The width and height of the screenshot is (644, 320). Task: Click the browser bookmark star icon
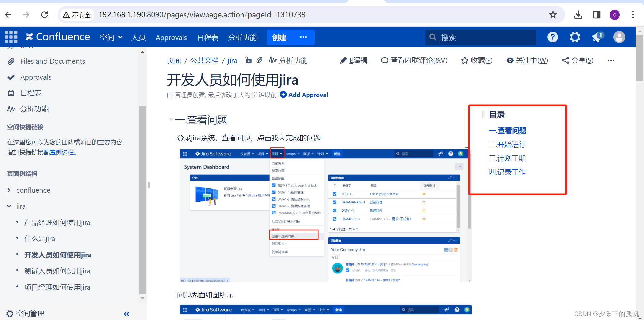click(553, 14)
